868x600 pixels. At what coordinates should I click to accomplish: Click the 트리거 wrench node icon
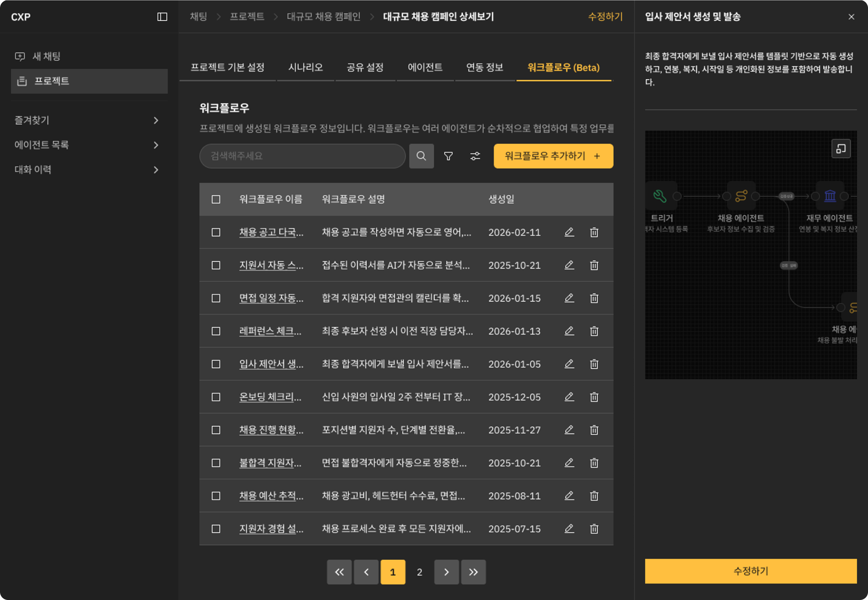(x=660, y=196)
